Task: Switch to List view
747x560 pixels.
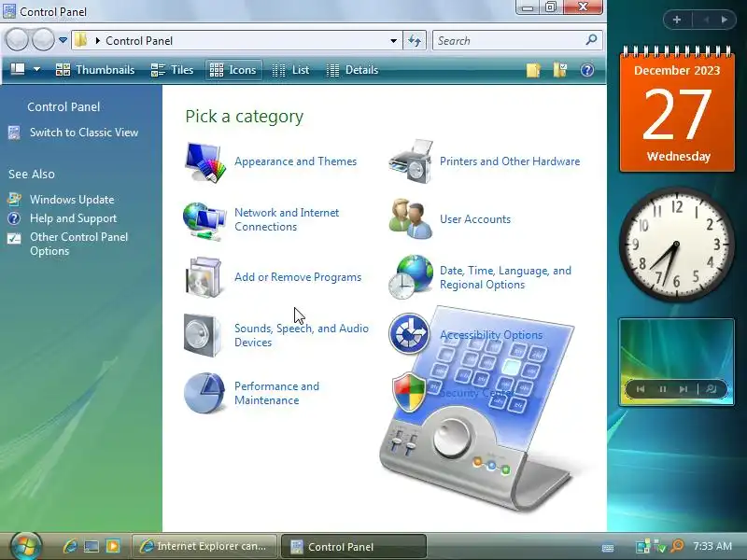Action: tap(290, 70)
